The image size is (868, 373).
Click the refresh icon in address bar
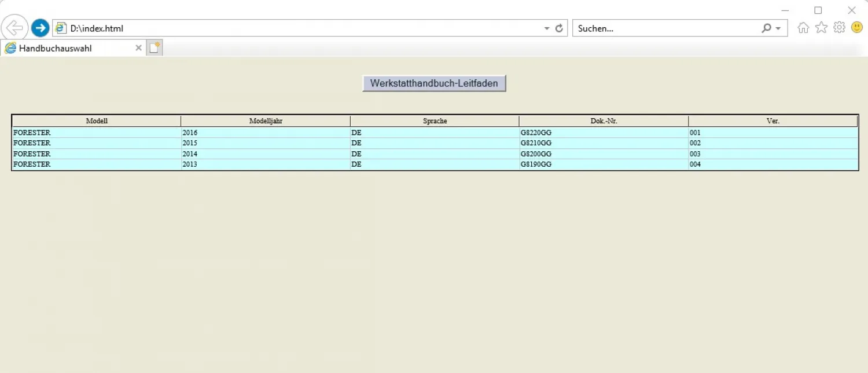559,28
